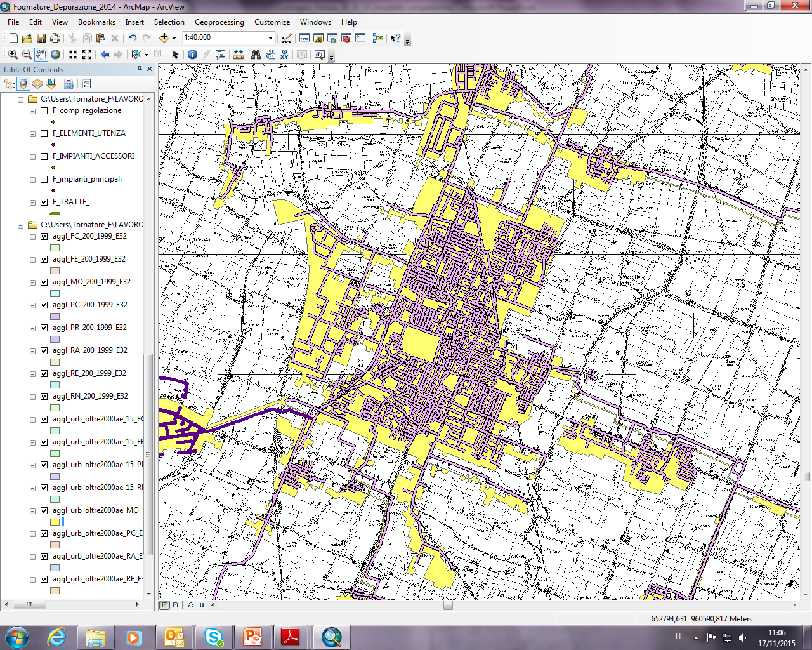Collapse the F_TRATTE_ layer legend
This screenshot has height=650, width=812.
click(x=33, y=202)
